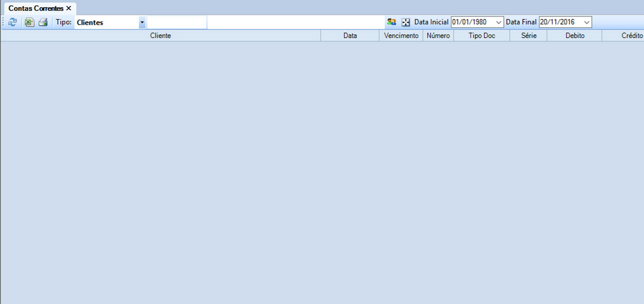Sort by the Debito column header

pos(575,36)
